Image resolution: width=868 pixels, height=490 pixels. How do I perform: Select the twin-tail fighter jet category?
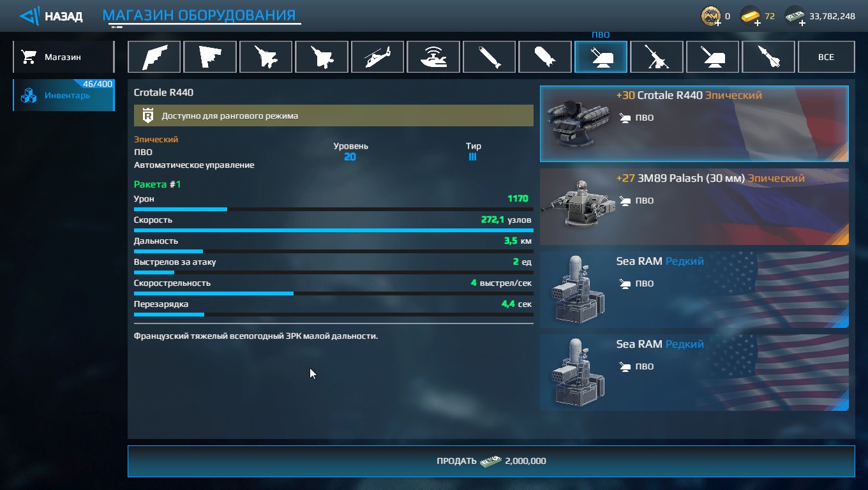[266, 57]
